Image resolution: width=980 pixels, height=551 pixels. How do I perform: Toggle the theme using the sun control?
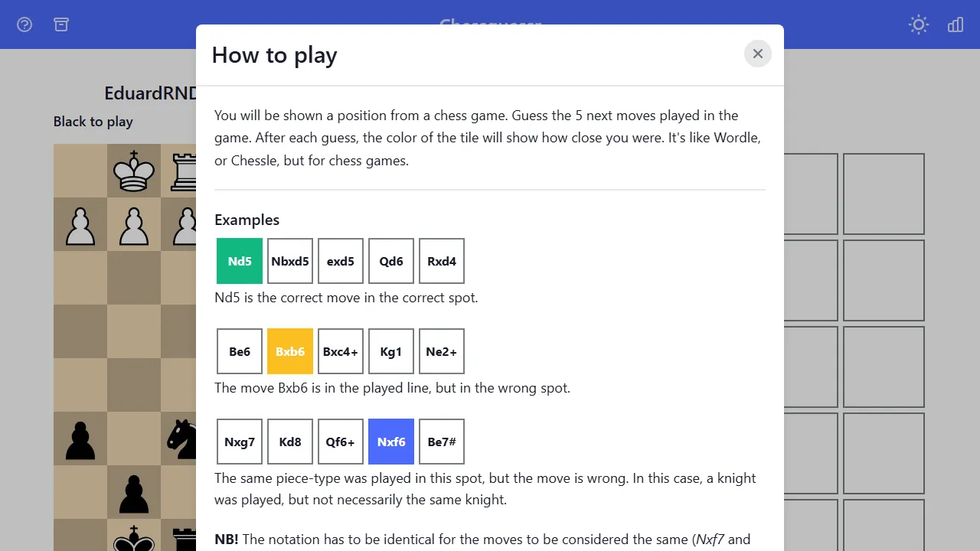(x=918, y=24)
